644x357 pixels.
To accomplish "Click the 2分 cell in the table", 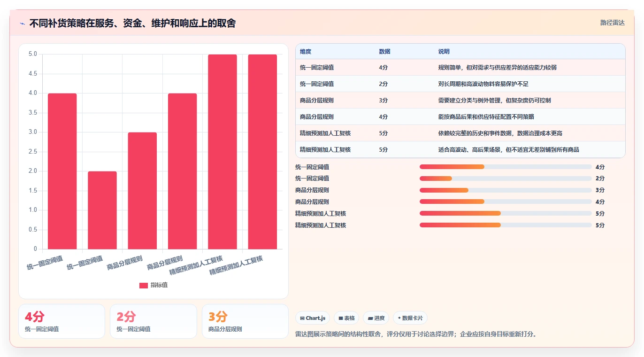I will point(383,84).
